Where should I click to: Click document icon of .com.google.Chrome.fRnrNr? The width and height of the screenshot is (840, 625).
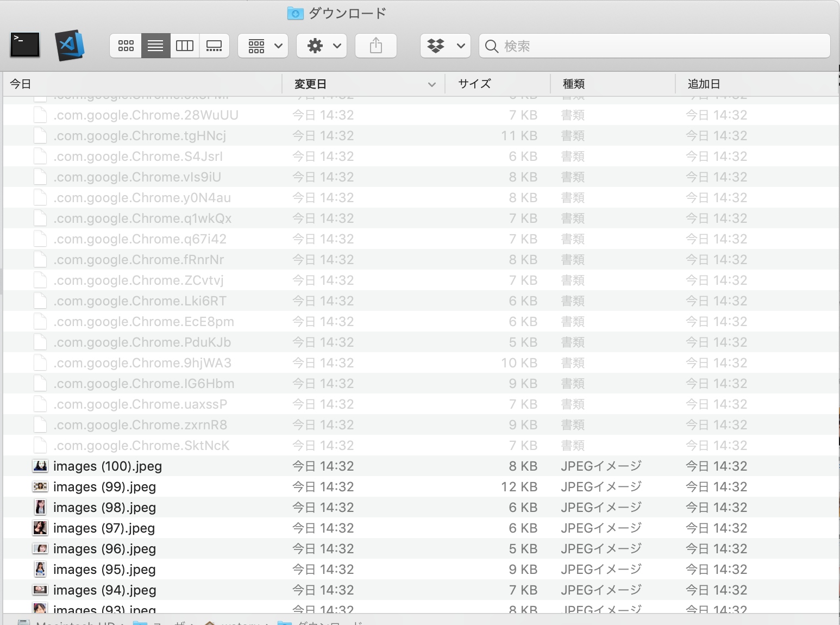[40, 259]
